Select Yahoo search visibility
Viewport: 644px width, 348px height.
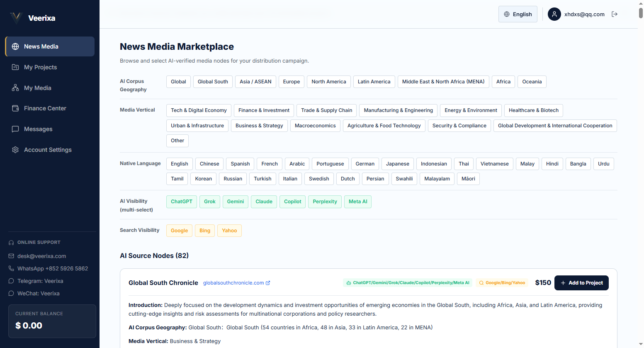coord(229,231)
